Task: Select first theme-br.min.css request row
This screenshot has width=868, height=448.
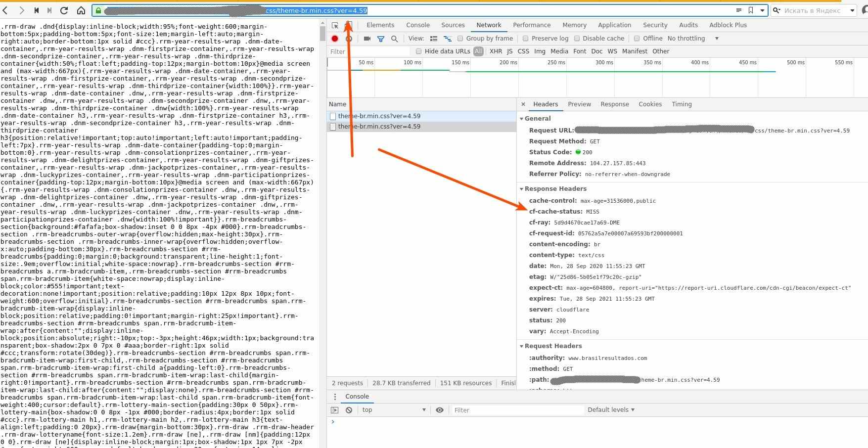Action: click(422, 116)
